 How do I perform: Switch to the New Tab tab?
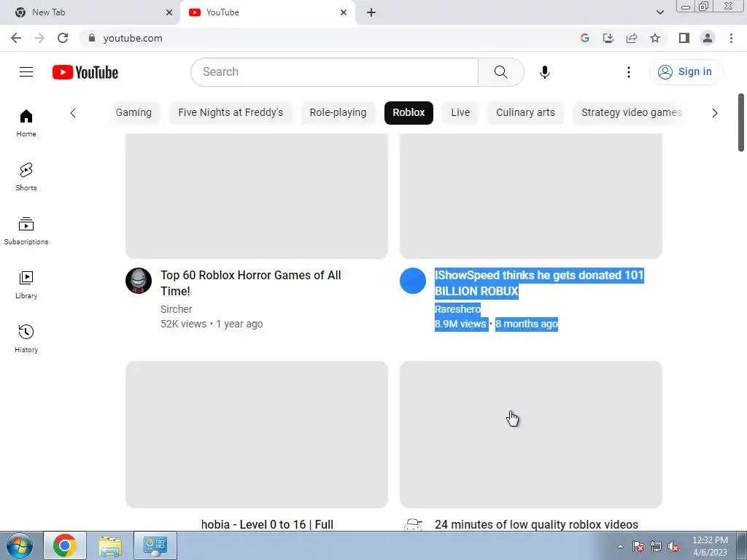(x=90, y=12)
